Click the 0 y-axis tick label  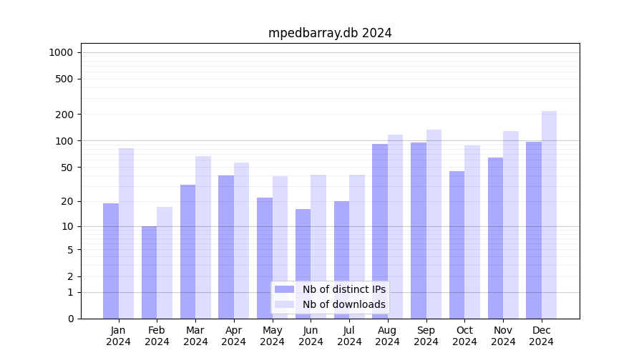tap(70, 319)
